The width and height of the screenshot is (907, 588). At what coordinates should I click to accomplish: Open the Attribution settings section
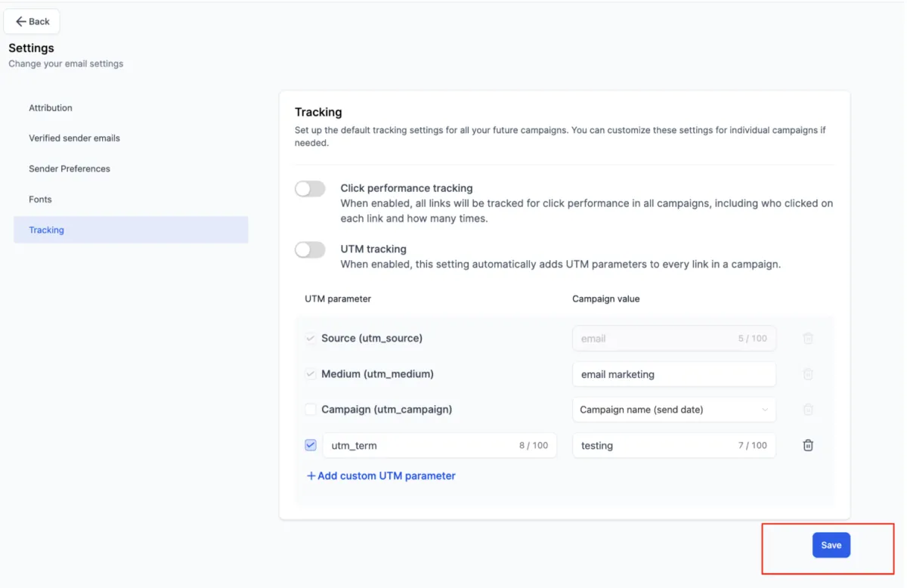pos(51,108)
